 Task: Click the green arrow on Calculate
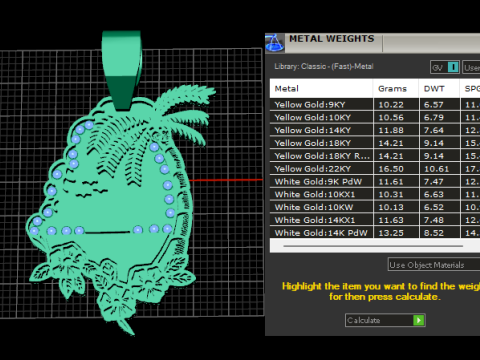418,320
